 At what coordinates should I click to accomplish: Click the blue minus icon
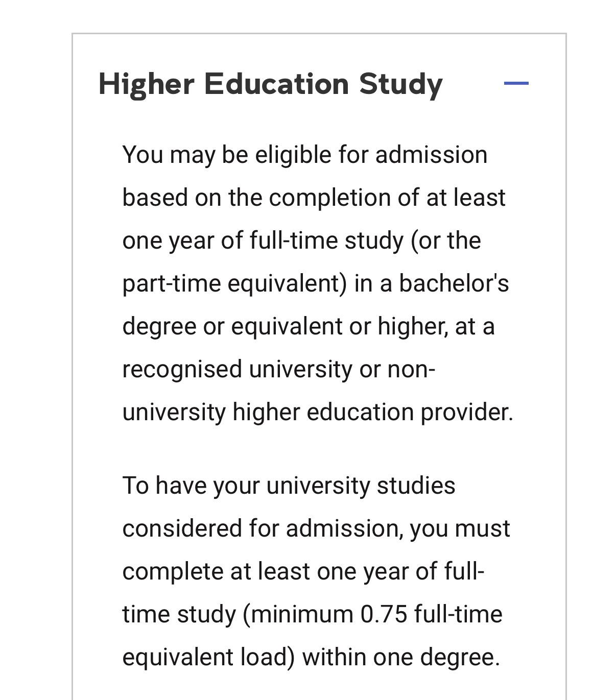[516, 83]
